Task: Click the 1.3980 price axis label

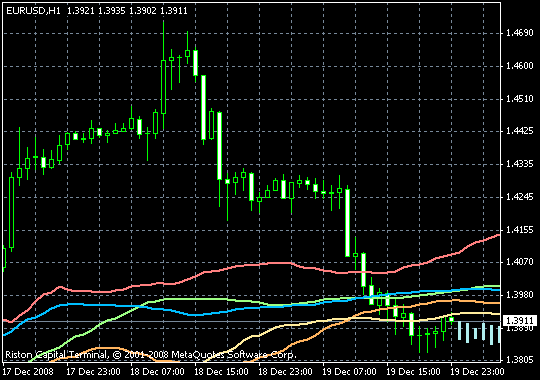Action: click(519, 295)
